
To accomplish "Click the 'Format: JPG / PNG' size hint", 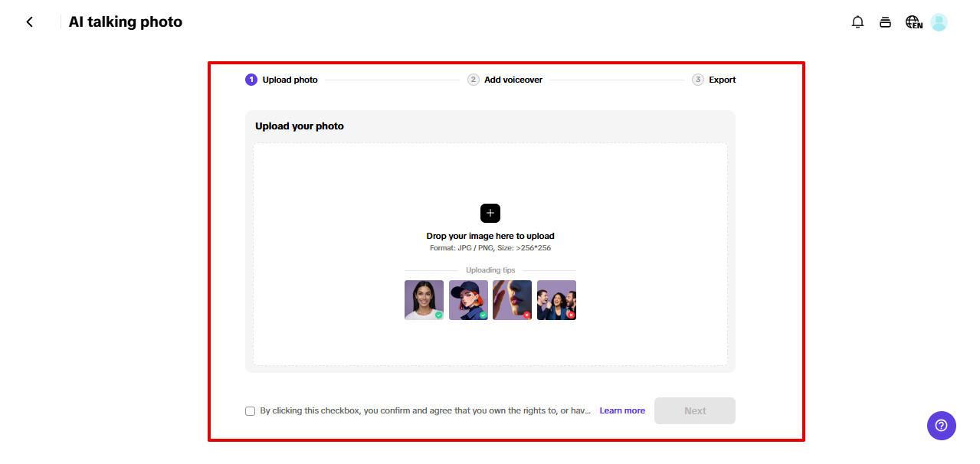I will tap(490, 248).
